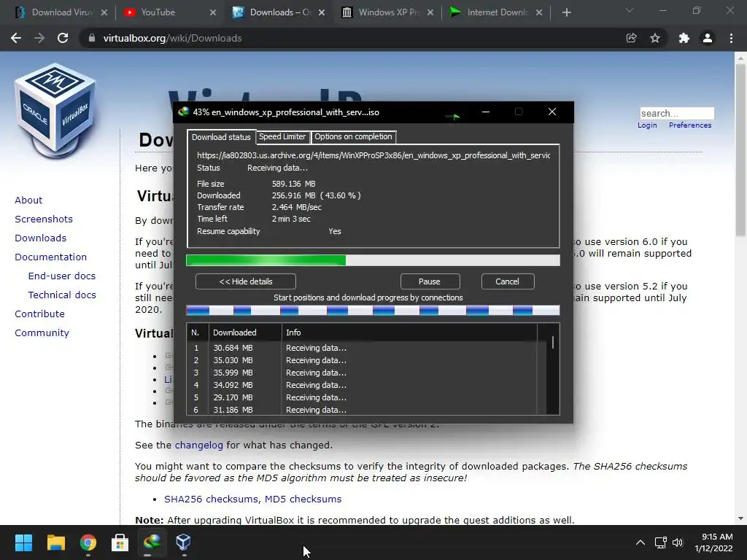Click Chrome icon on taskbar

pos(88,542)
